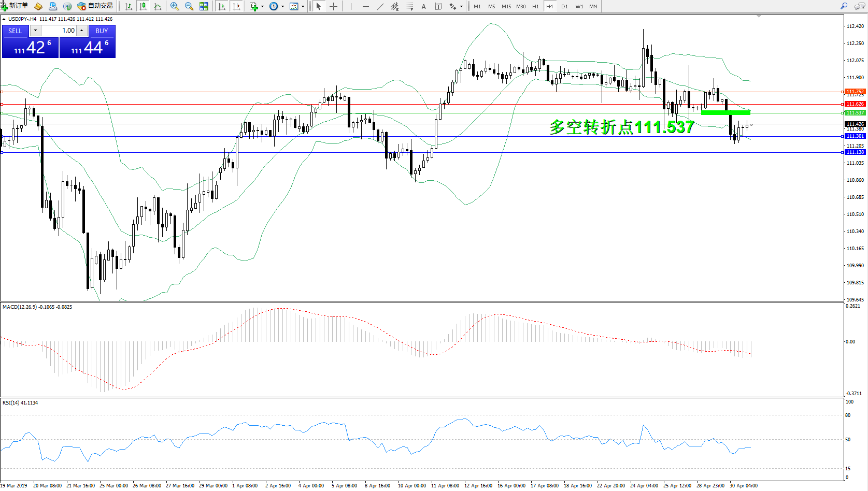
Task: Toggle chart auto scroll
Action: (222, 6)
